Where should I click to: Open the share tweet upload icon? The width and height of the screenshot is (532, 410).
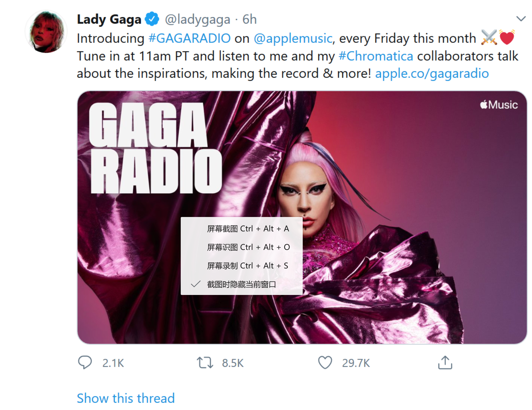pyautogui.click(x=445, y=362)
